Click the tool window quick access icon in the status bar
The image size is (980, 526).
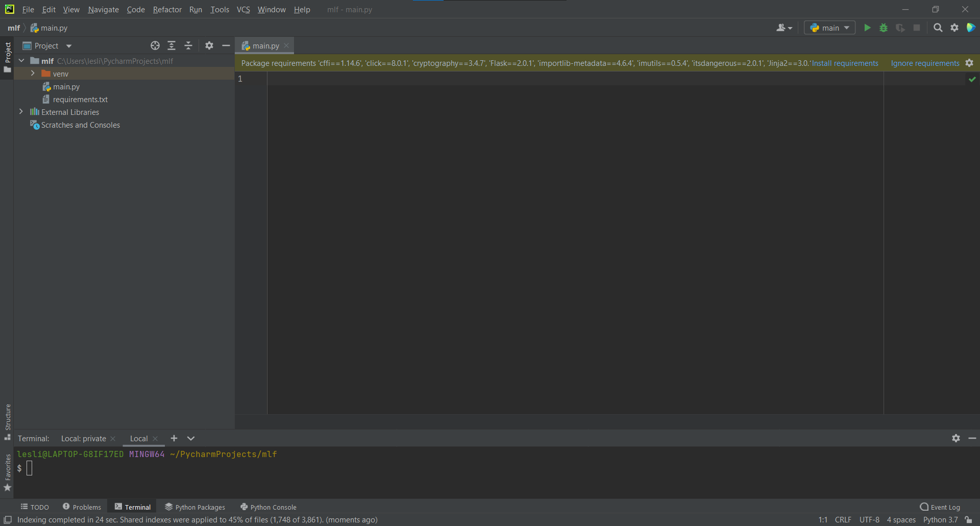[x=8, y=520]
